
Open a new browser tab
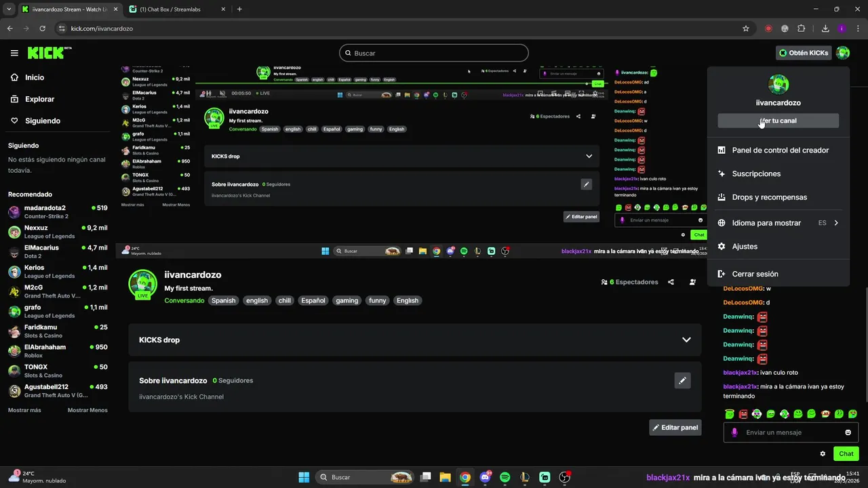(239, 9)
